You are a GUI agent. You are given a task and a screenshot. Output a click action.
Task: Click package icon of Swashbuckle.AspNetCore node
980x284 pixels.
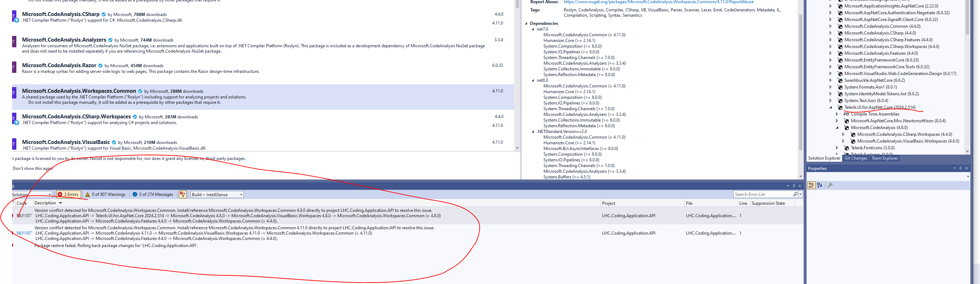[x=840, y=81]
